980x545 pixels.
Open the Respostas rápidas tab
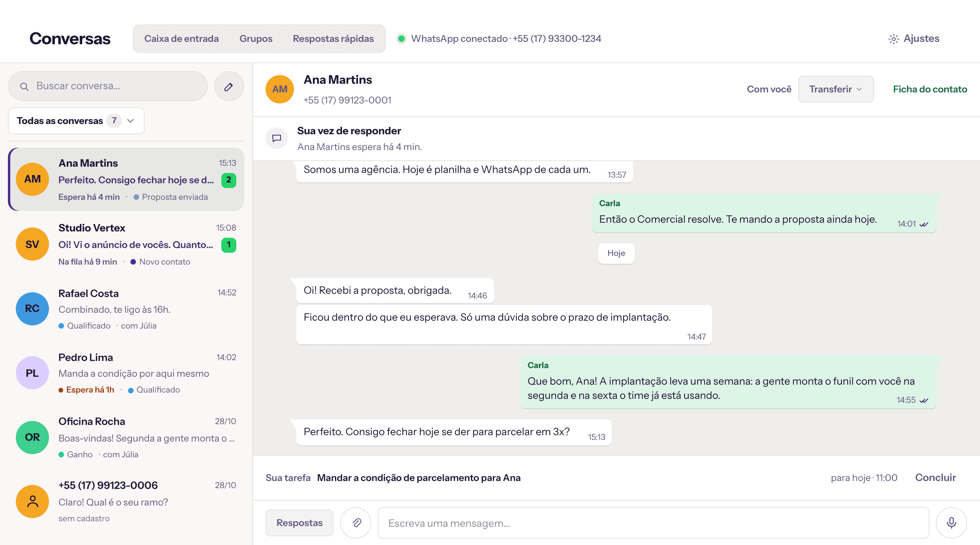(333, 39)
